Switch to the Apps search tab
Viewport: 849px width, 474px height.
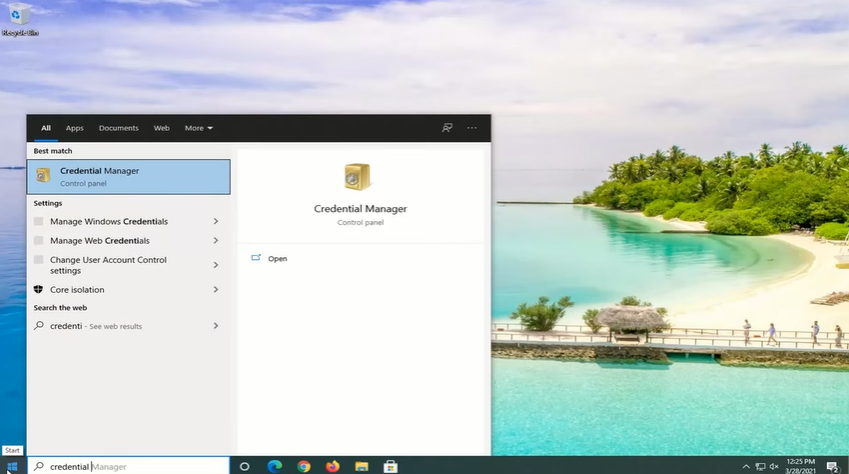click(75, 128)
